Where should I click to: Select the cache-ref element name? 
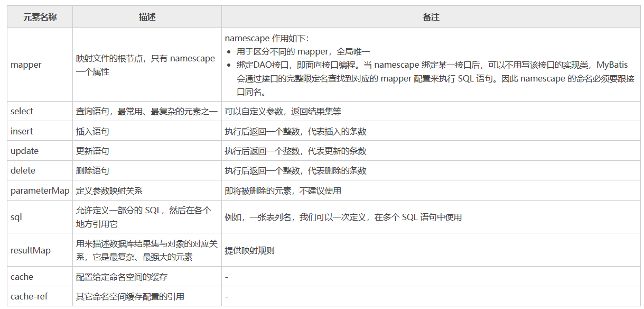[x=30, y=296]
